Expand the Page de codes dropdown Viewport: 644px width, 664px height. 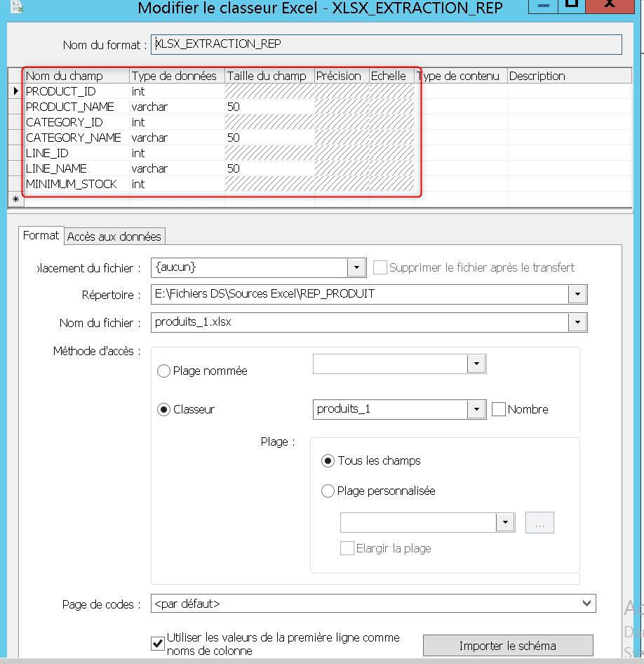pos(586,604)
